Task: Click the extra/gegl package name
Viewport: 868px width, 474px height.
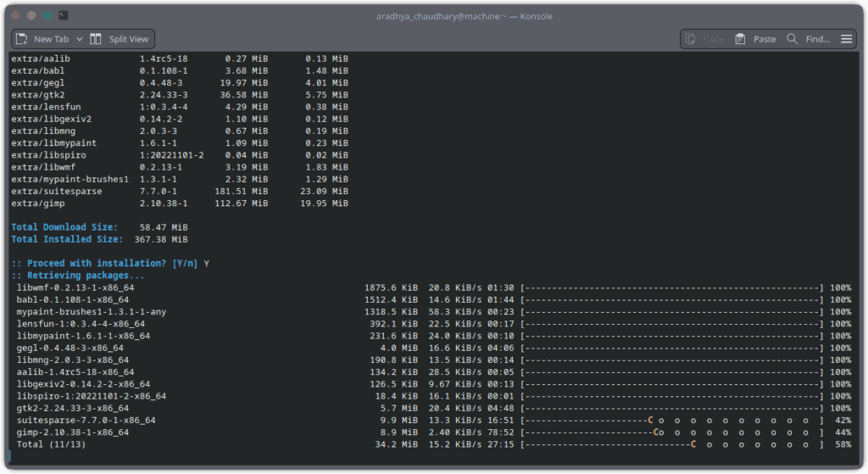Action: click(37, 83)
